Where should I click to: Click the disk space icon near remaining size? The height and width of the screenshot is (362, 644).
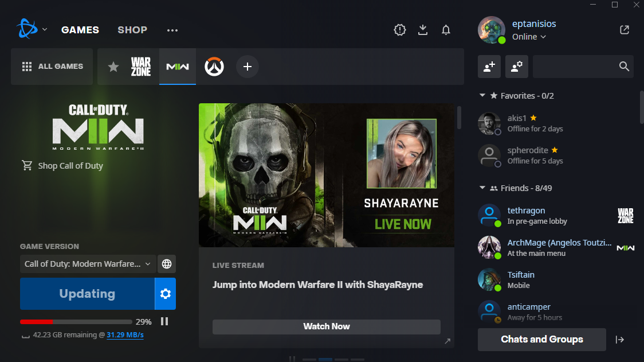pyautogui.click(x=25, y=336)
